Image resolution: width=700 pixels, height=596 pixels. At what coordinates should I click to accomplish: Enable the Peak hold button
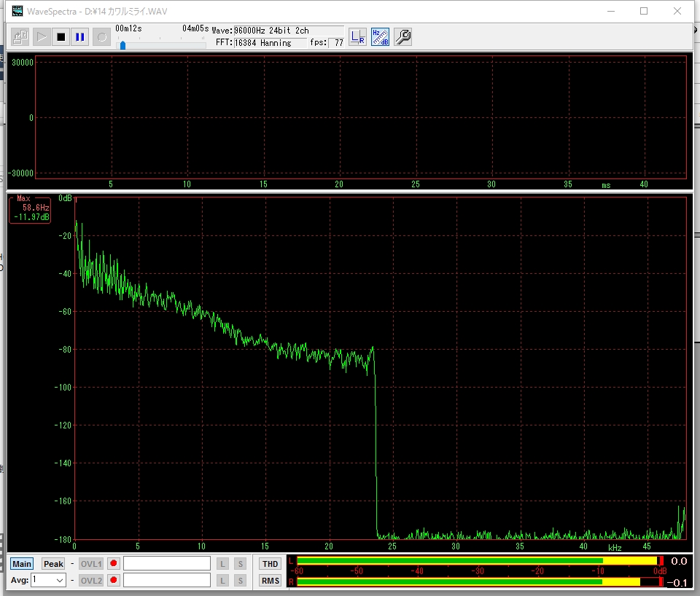point(53,564)
